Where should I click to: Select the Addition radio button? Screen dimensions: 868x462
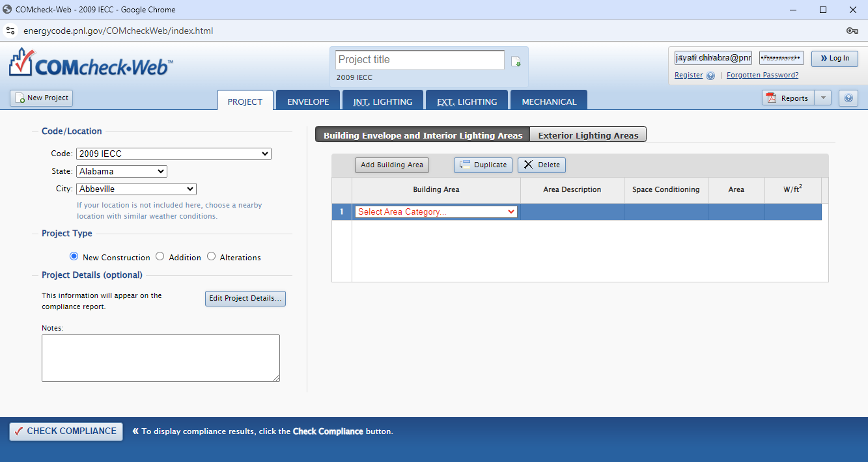click(160, 256)
